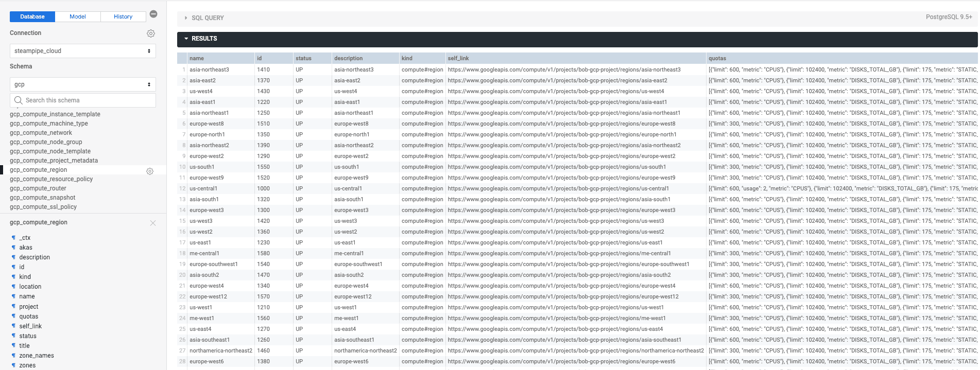Select row number 28 in results
980x370 pixels.
tap(182, 361)
